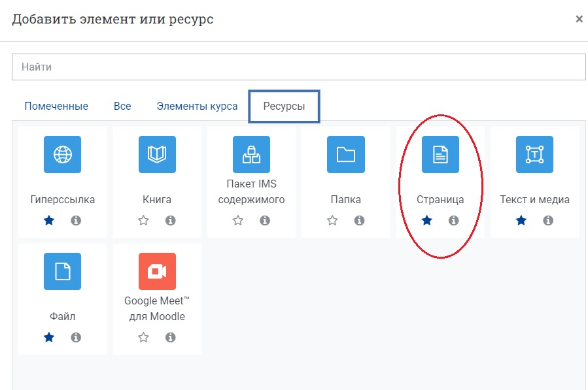The height and width of the screenshot is (390, 588).
Task: Click the Текст и медиа label
Action: pos(534,199)
